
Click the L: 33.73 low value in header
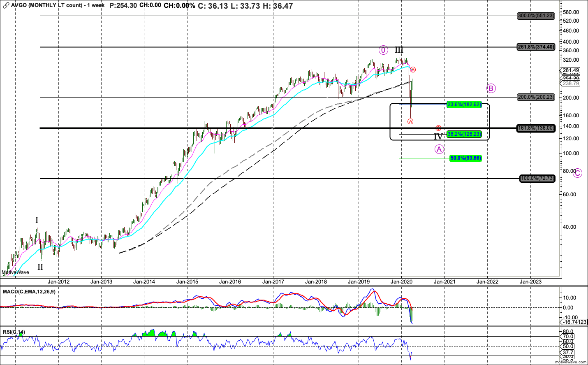click(245, 6)
